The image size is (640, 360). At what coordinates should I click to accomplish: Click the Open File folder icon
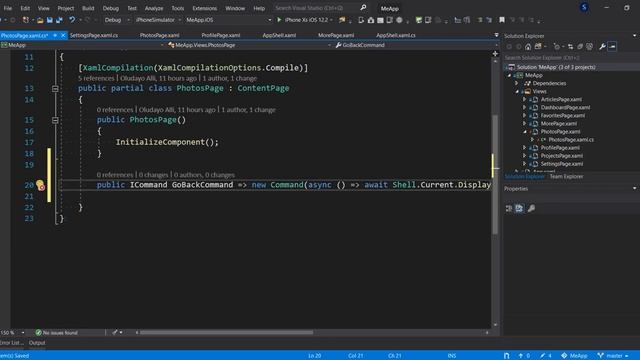coord(40,20)
